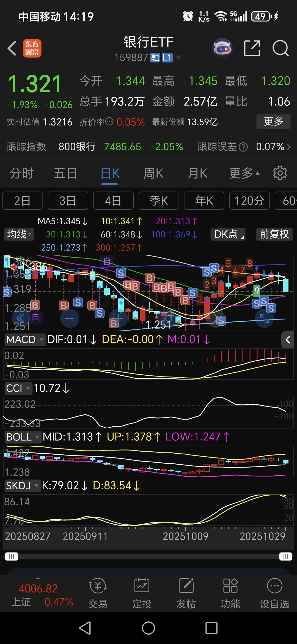Tap the chart zoom-out minus button

[70, 318]
